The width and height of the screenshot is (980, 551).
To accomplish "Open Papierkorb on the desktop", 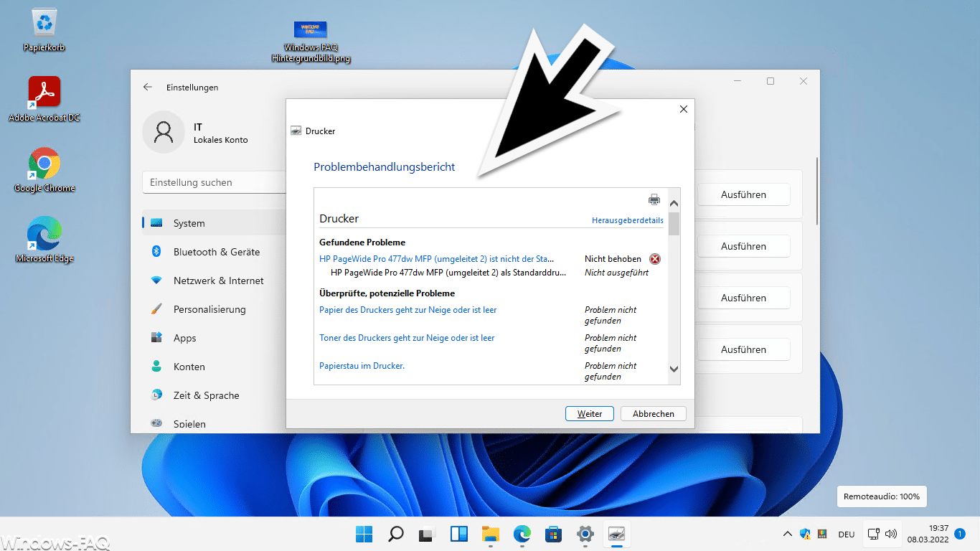I will click(x=44, y=31).
